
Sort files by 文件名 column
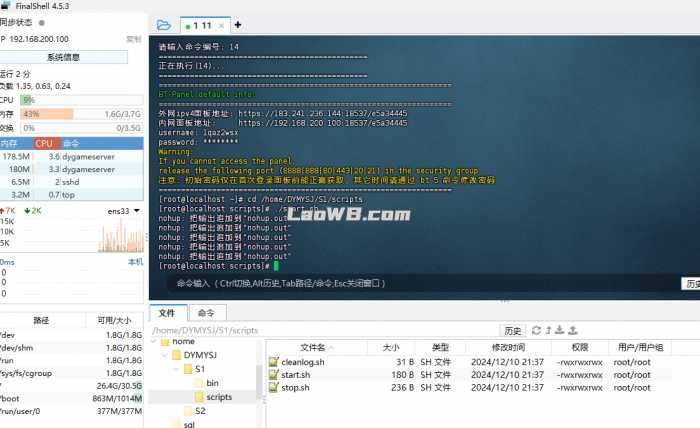tap(317, 347)
